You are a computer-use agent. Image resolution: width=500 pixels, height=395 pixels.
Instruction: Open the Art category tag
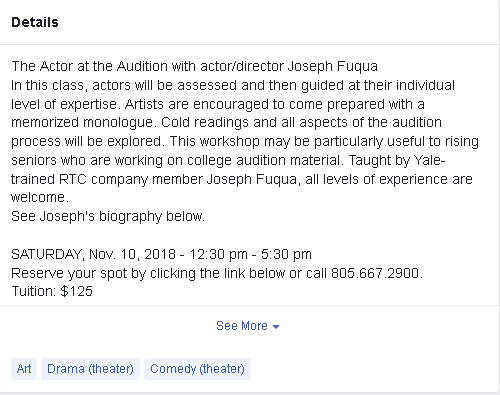(24, 369)
